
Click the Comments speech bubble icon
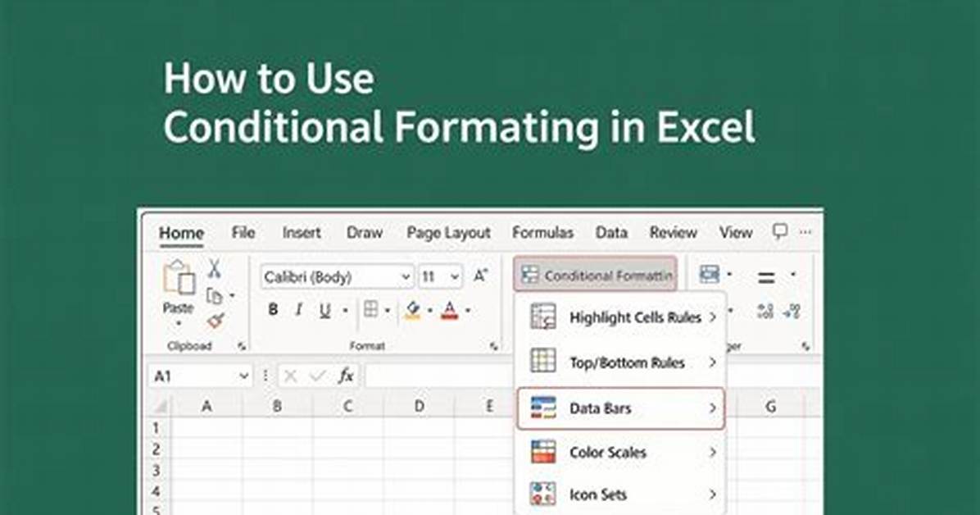[779, 231]
